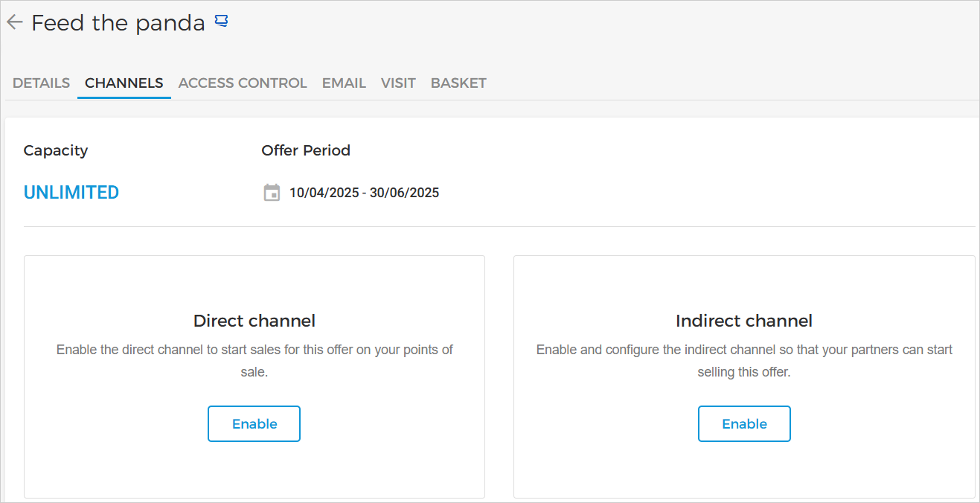Open the Visit tab
The height and width of the screenshot is (503, 980).
coord(398,83)
